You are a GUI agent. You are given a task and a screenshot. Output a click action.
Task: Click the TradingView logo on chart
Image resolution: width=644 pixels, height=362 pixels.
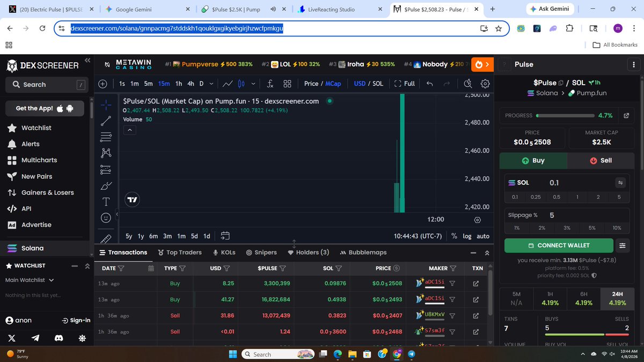(132, 200)
